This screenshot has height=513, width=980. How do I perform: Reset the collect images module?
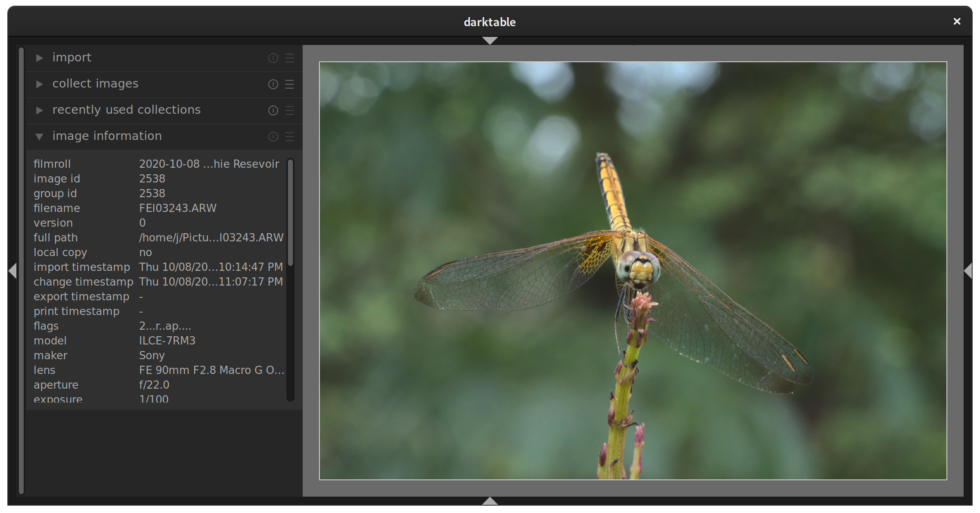click(273, 85)
